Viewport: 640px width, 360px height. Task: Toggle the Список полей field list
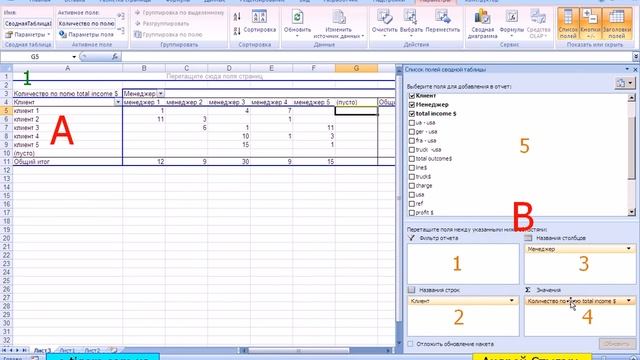coord(568,24)
